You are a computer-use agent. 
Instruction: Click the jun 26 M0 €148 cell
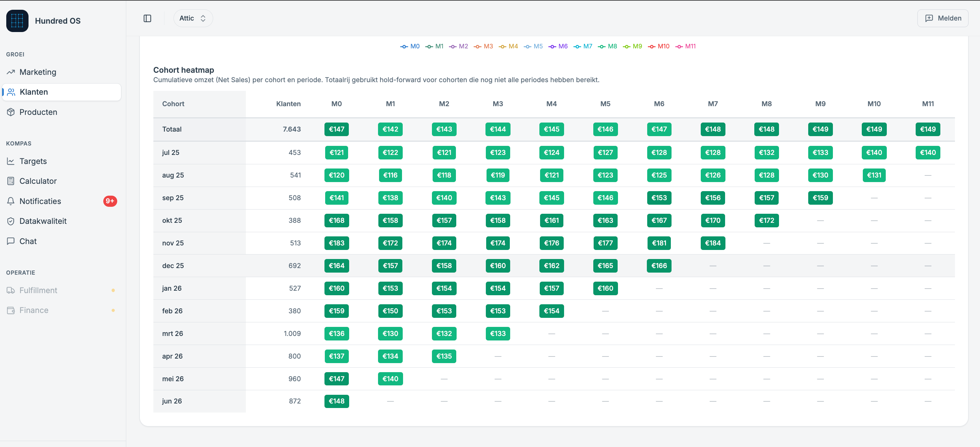point(336,401)
